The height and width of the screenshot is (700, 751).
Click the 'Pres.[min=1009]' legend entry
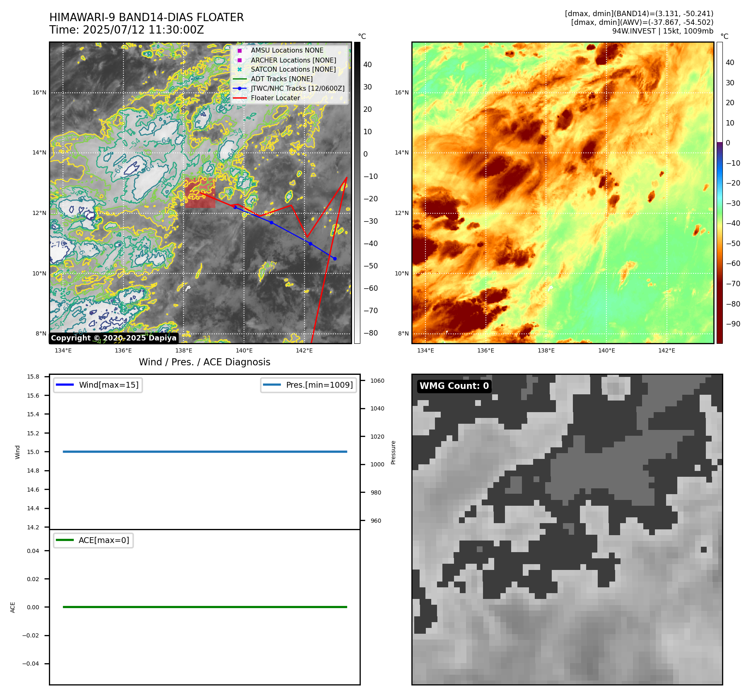(x=309, y=385)
